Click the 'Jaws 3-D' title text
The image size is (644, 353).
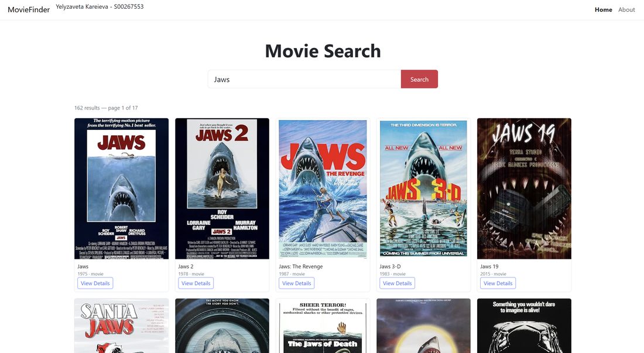(x=390, y=266)
